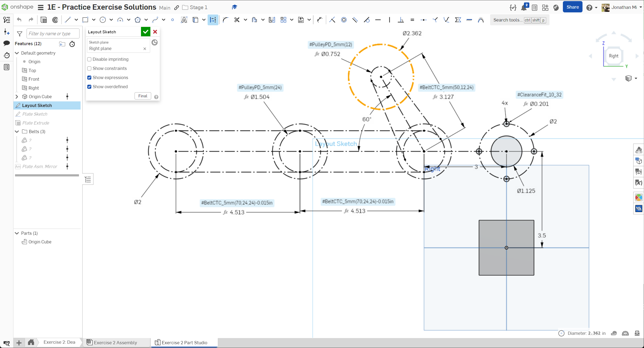The width and height of the screenshot is (644, 348).
Task: Select the Sketch fillet tool
Action: [x=225, y=20]
